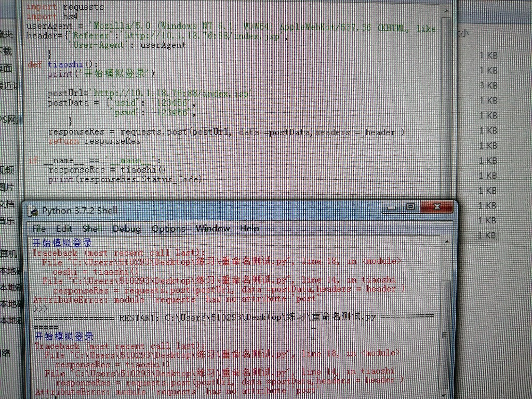Minimize the Python 3.7.2 Shell window
Screen dimensions: 532x399
tap(391, 207)
